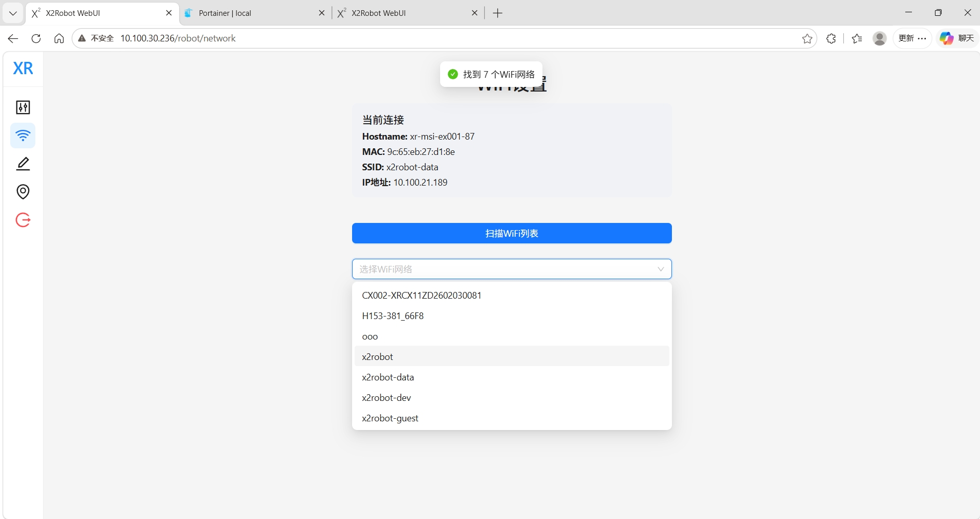Screen dimensions: 980x519
Task: Bookmark page with star icon in address bar
Action: click(807, 38)
